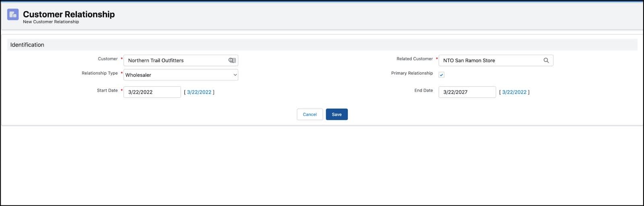Focus the Related Customer input field

click(496, 60)
